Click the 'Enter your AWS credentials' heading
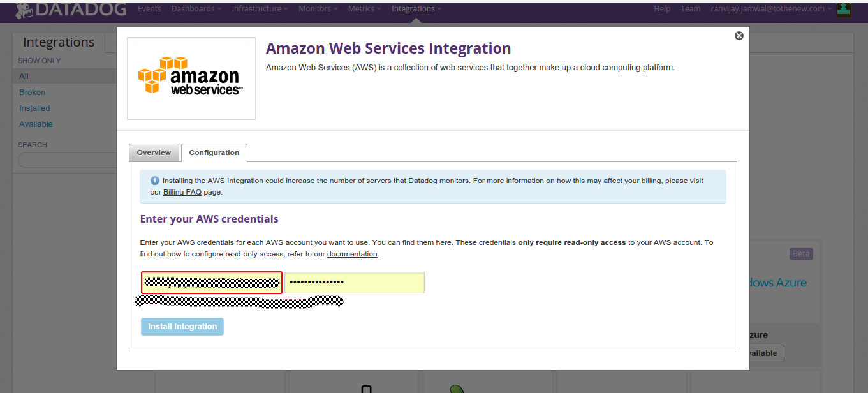 [x=209, y=219]
